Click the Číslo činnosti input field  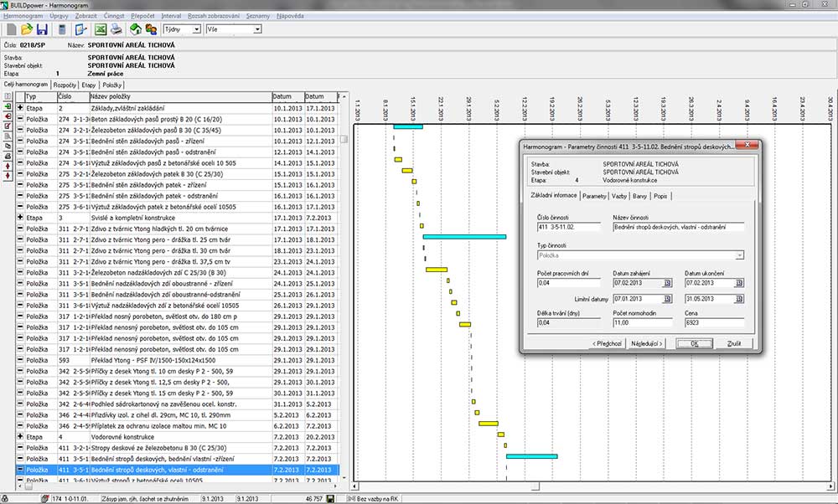coord(569,227)
